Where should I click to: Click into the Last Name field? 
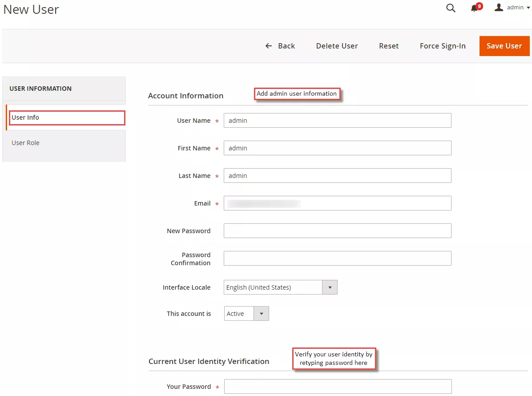(x=337, y=176)
